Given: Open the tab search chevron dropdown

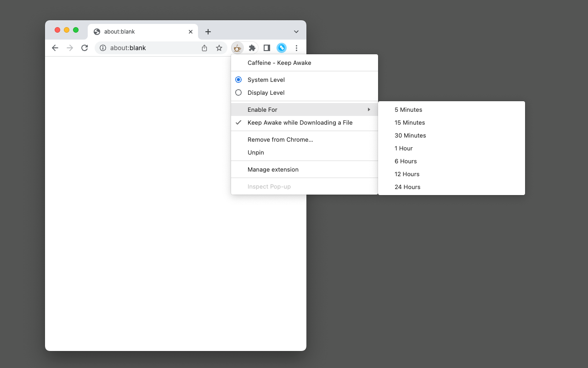Looking at the screenshot, I should tap(296, 32).
